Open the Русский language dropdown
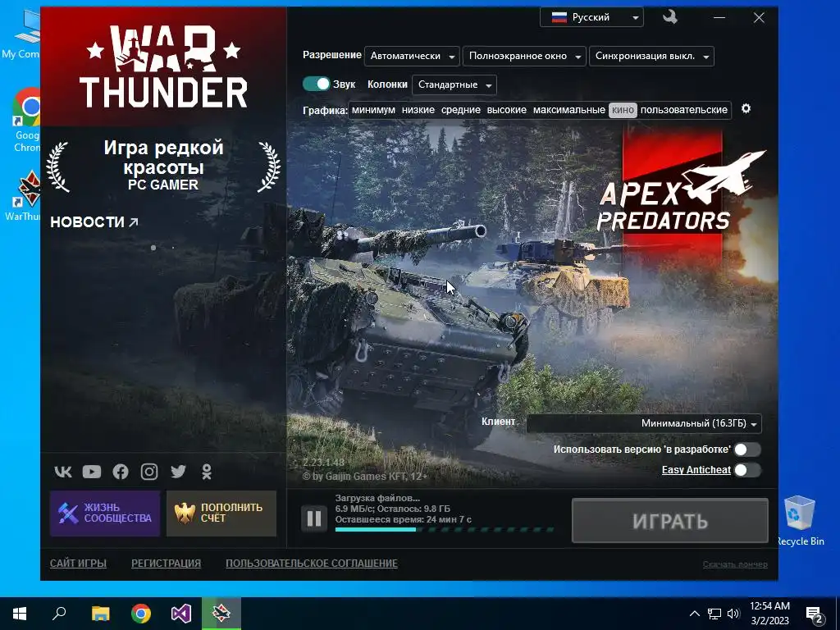 pos(591,17)
